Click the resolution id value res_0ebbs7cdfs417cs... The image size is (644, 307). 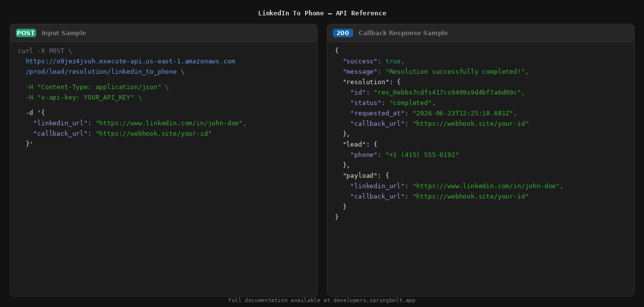point(447,93)
